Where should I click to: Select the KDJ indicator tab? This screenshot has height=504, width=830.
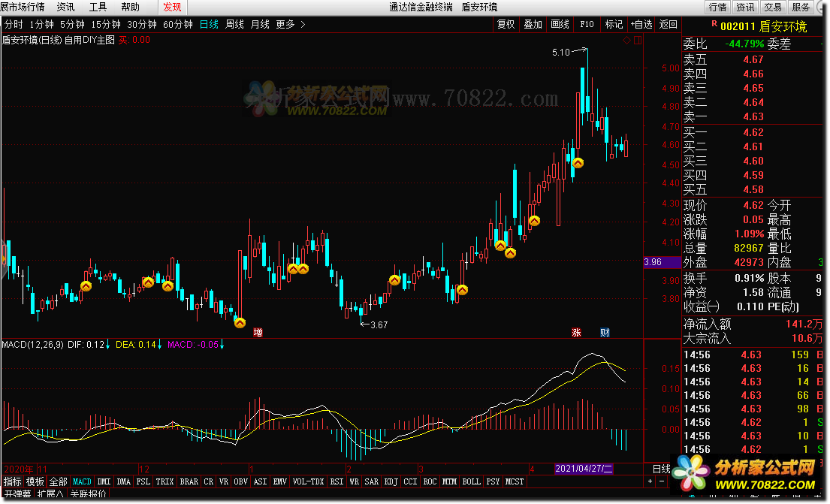[391, 481]
